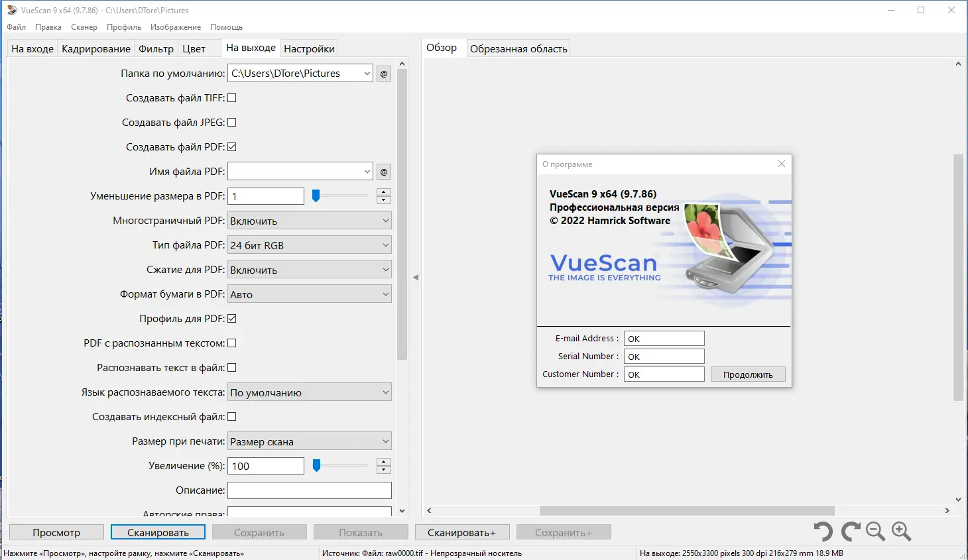
Task: Switch to the На входе tab
Action: click(32, 49)
